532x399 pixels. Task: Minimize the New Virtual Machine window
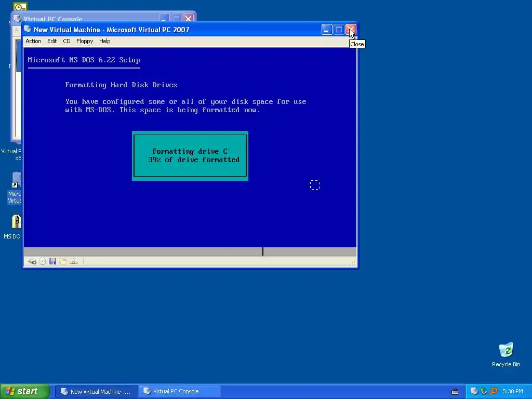point(327,30)
